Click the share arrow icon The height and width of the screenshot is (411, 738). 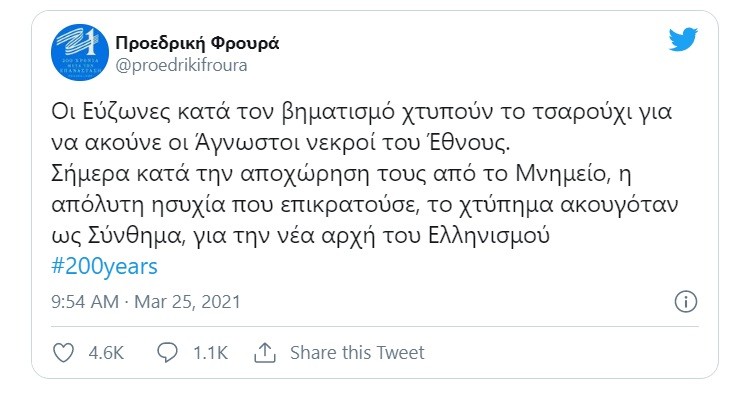tap(265, 352)
